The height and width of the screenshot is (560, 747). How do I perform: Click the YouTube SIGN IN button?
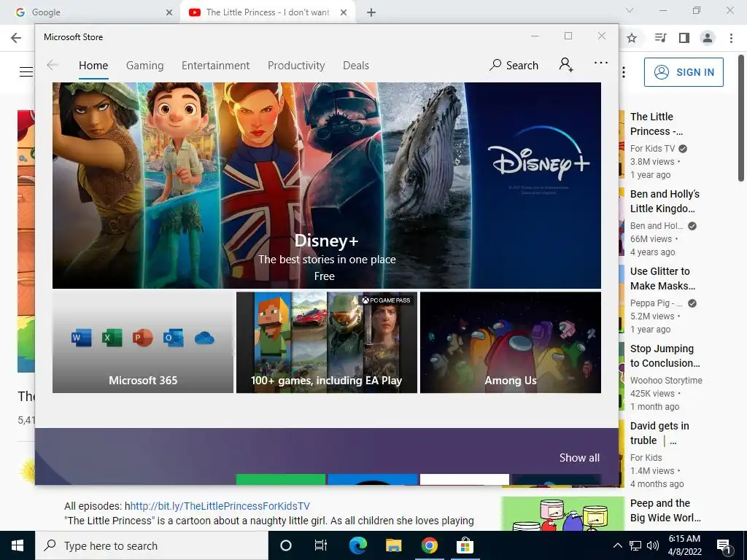pyautogui.click(x=684, y=72)
